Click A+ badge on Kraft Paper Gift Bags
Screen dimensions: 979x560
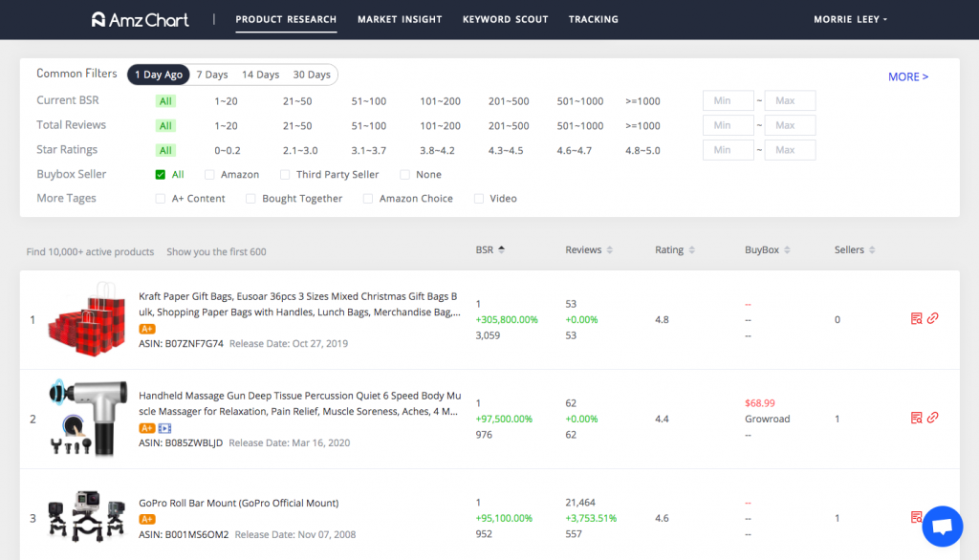click(146, 329)
